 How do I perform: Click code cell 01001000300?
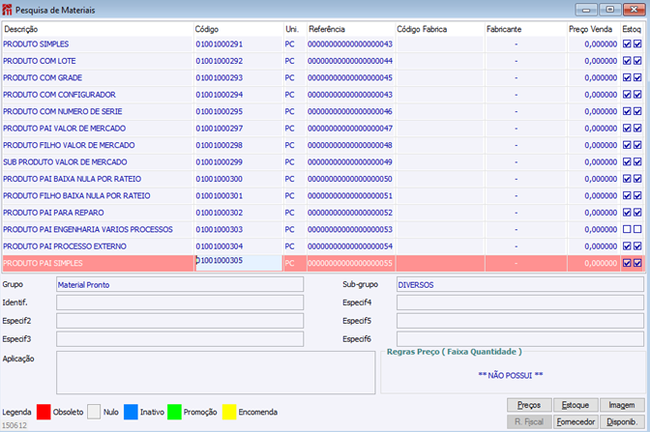click(x=219, y=179)
